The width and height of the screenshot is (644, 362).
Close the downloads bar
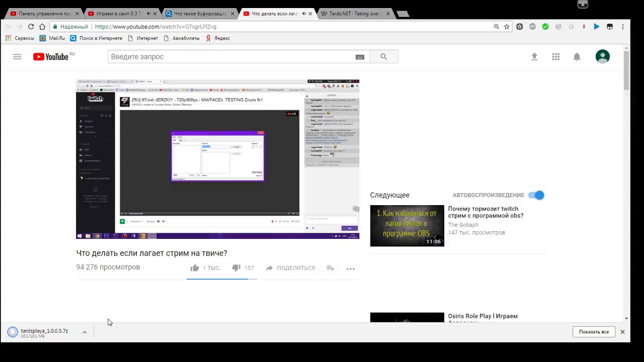622,332
